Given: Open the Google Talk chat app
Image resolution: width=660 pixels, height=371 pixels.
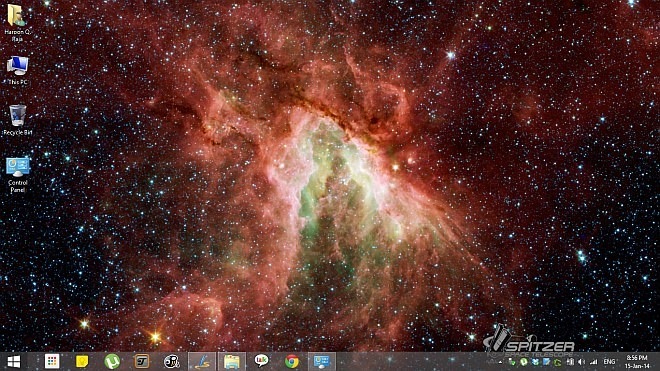Looking at the screenshot, I should coord(262,360).
